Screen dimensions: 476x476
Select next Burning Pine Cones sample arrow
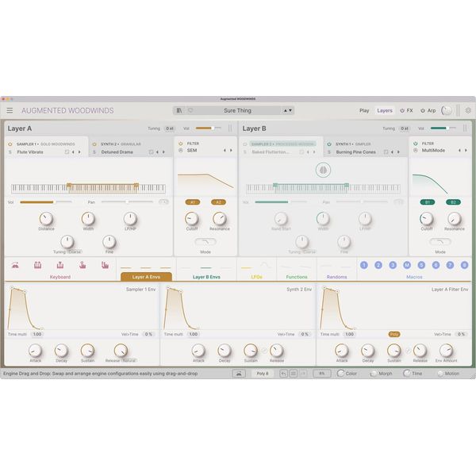(x=398, y=152)
